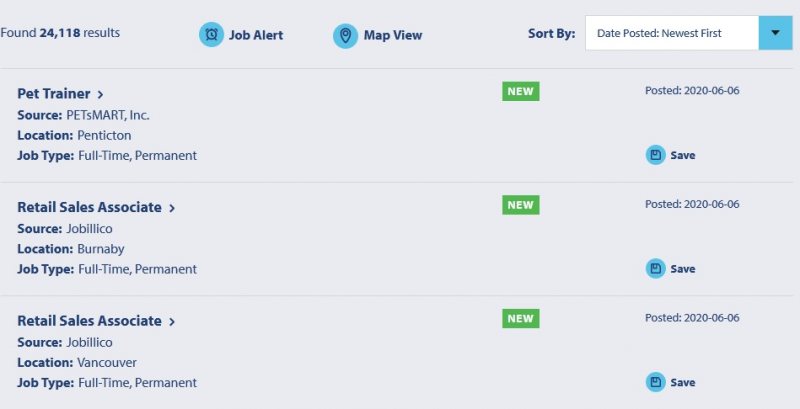Click the save disk icon for Vancouver job
Image resolution: width=800 pixels, height=409 pixels.
point(656,382)
